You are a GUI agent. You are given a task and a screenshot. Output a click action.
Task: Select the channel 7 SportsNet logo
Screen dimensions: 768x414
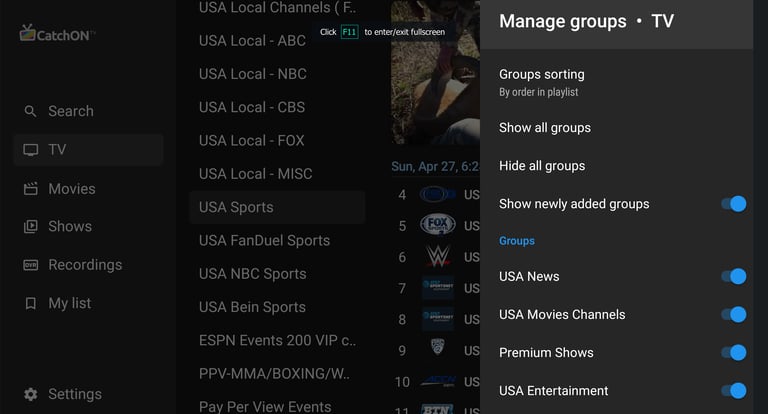437,288
